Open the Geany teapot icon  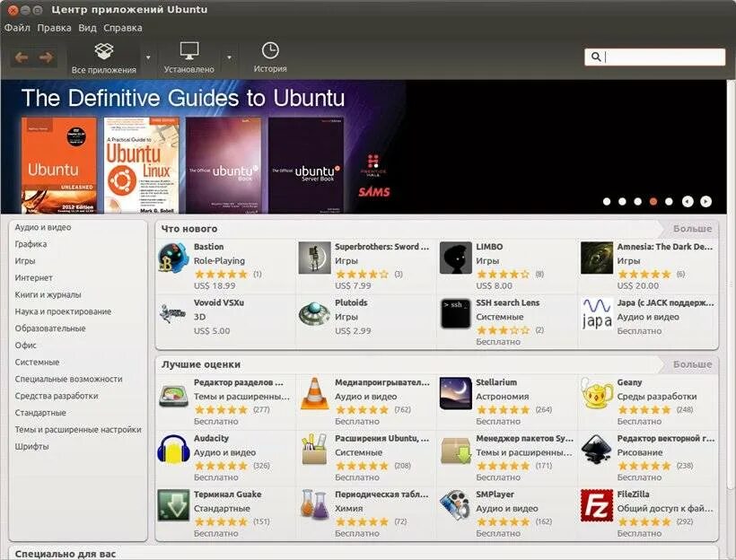597,393
